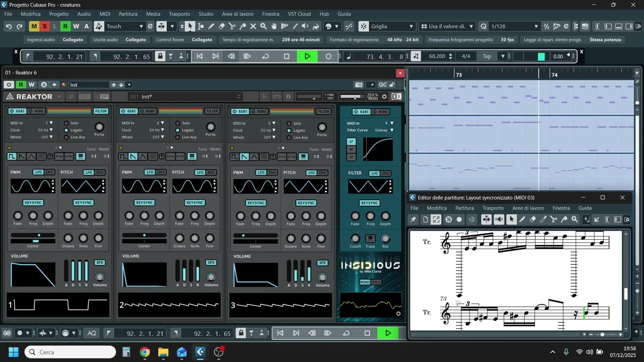Open the Reaktor search magnifier
This screenshot has height=362, width=644.
71,97
